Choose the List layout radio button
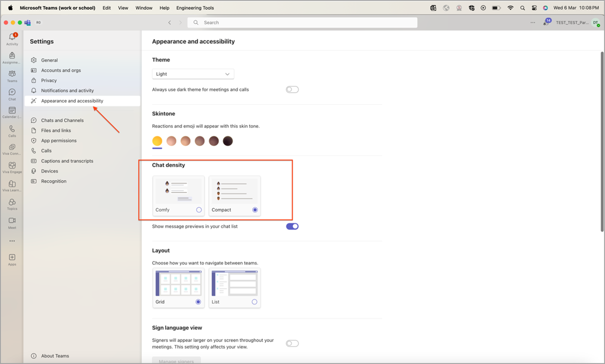 coord(254,302)
